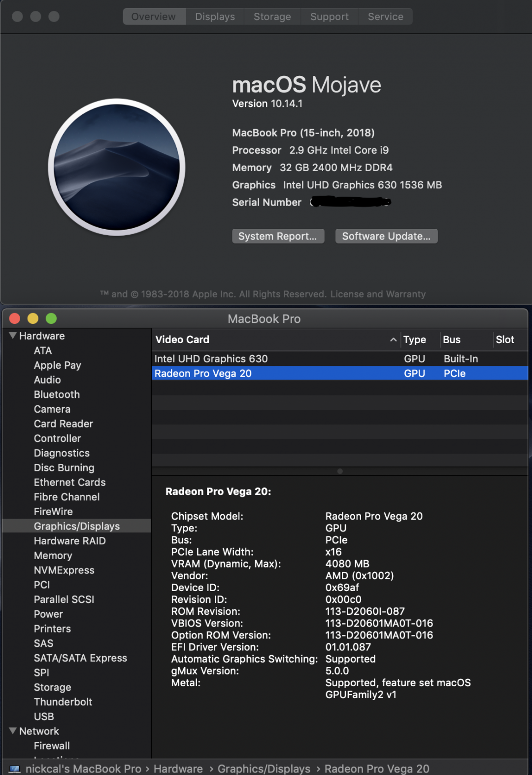The height and width of the screenshot is (775, 532).
Task: Select SPI in the sidebar
Action: point(41,672)
